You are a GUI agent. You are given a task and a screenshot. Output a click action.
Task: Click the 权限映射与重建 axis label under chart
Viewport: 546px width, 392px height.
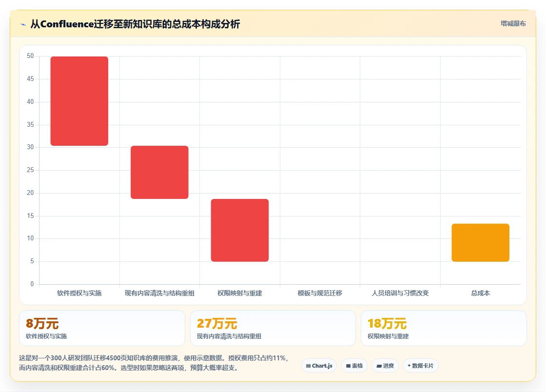click(x=240, y=293)
